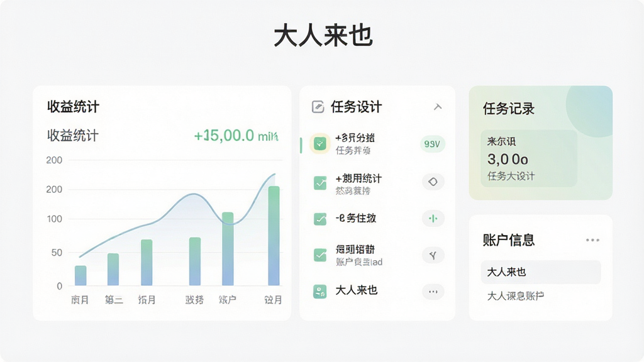Screen dimensions: 644x362
Task: Click the green icon button in the 务住放 row
Action: click(433, 218)
